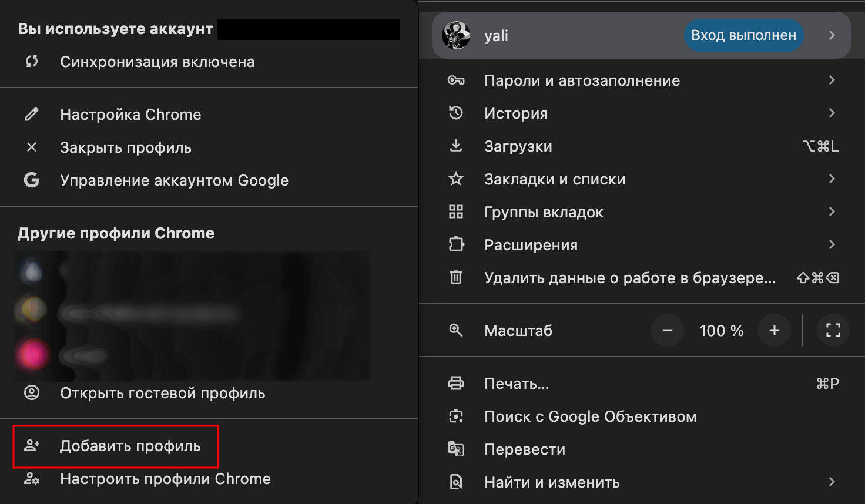865x504 pixels.
Task: Open the blurred gray profile avatar
Action: coord(32,271)
